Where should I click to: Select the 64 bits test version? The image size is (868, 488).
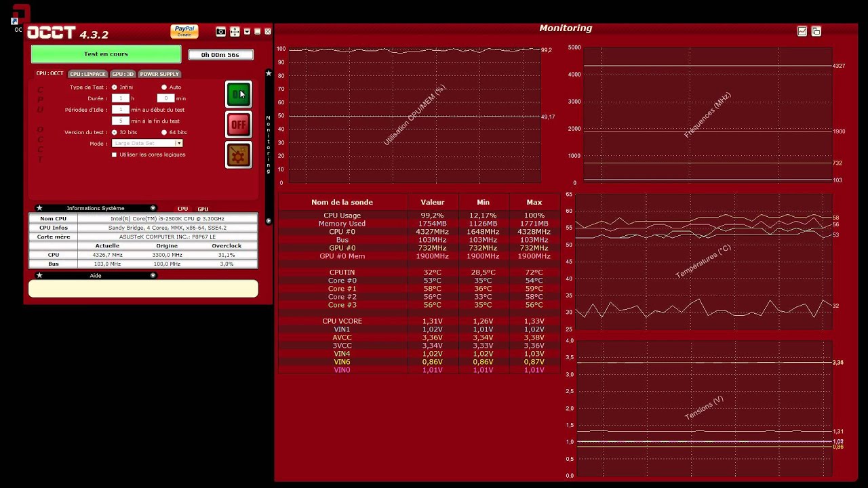pyautogui.click(x=164, y=132)
